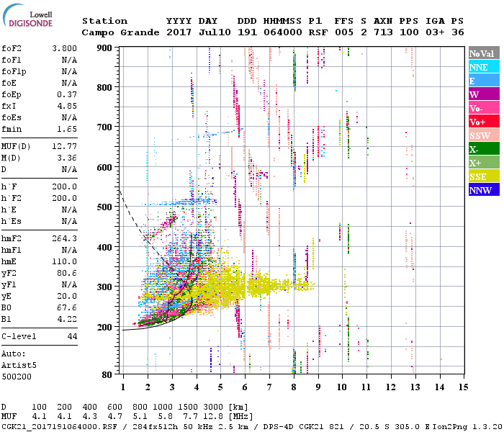The width and height of the screenshot is (504, 432).
Task: Choose the SSW light pink legend entry
Action: pos(484,135)
